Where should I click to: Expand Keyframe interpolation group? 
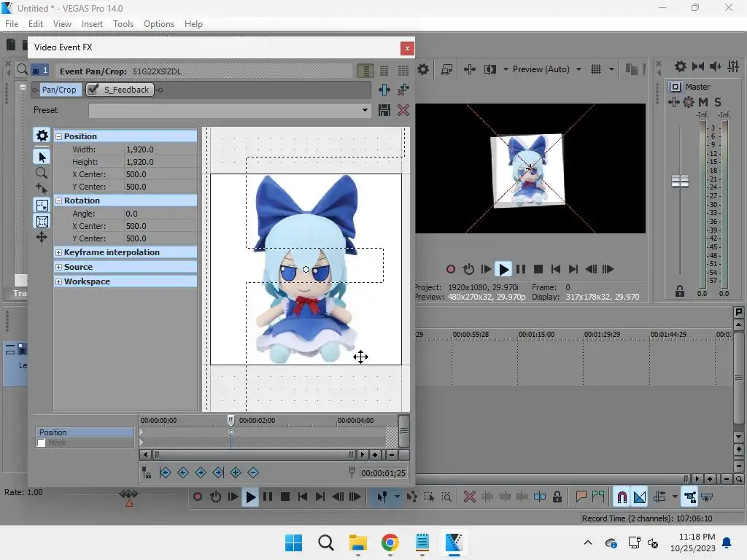click(58, 252)
